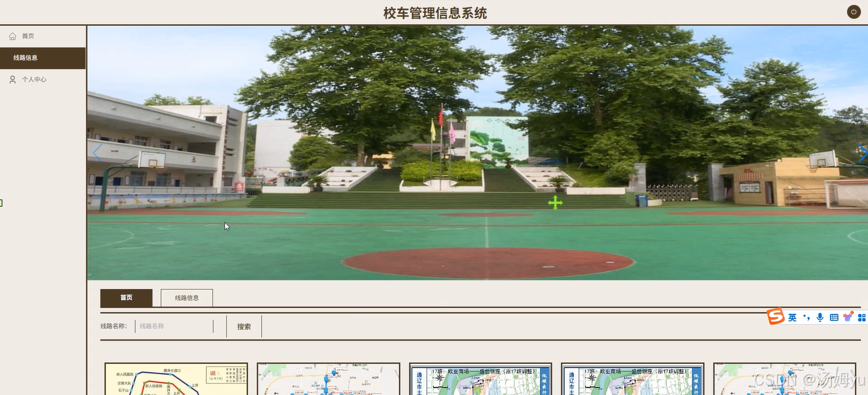The height and width of the screenshot is (395, 868).
Task: Switch to the 首页 content tab
Action: pos(126,297)
